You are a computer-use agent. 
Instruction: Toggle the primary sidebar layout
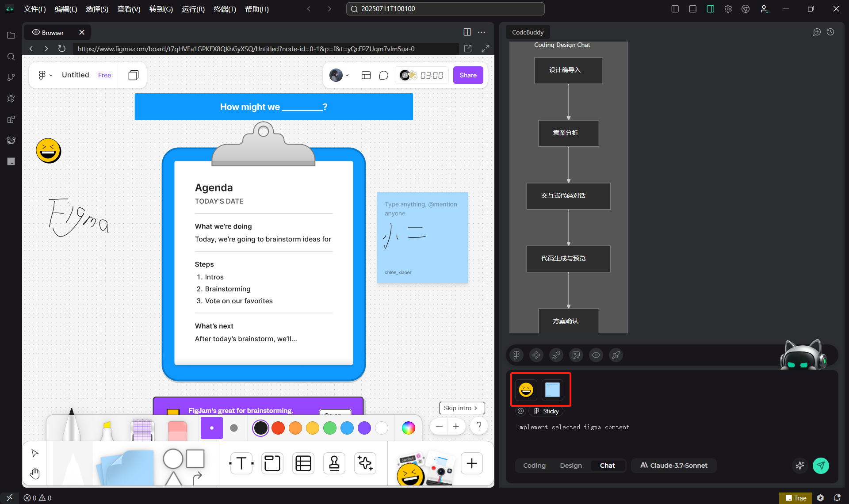click(x=675, y=9)
